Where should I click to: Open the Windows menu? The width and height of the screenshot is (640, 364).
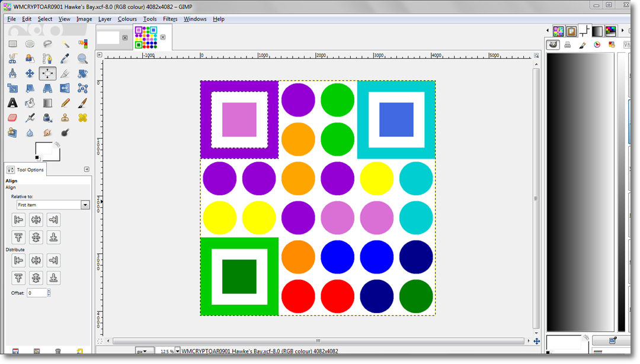(195, 19)
